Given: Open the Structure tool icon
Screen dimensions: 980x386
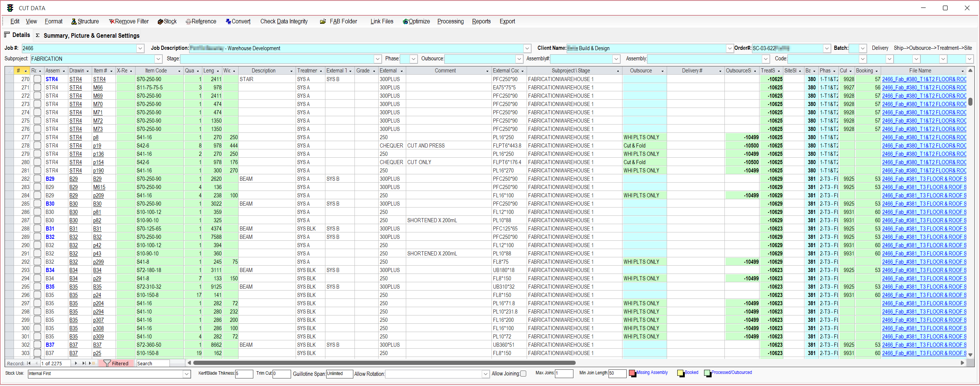Looking at the screenshot, I should [74, 22].
